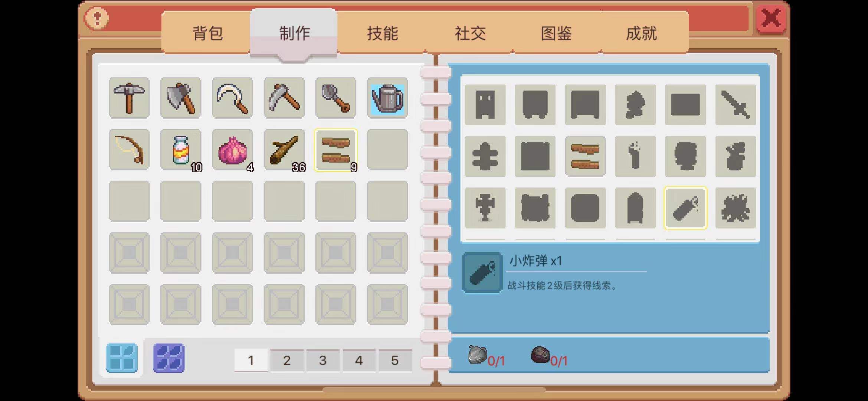This screenshot has height=401, width=868.
Task: Click the sword silhouette recipe
Action: tap(736, 105)
